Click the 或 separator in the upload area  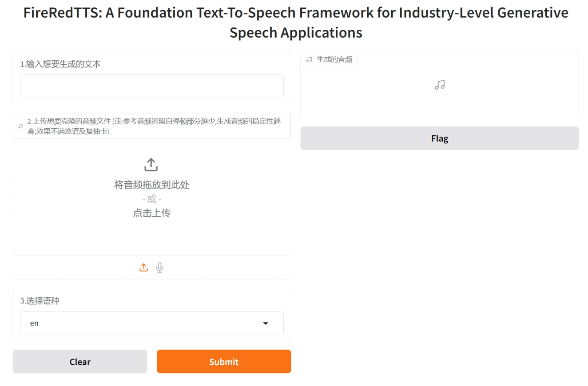click(x=151, y=199)
